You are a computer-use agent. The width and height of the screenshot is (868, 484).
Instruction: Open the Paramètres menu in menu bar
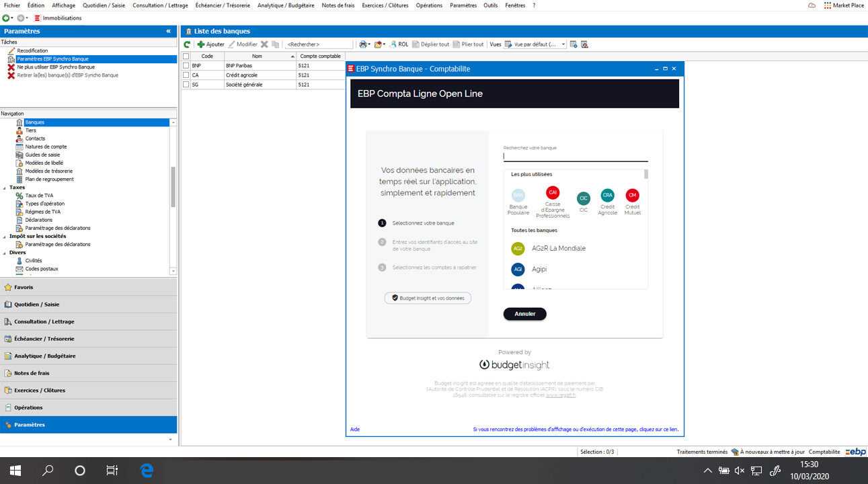(x=463, y=5)
